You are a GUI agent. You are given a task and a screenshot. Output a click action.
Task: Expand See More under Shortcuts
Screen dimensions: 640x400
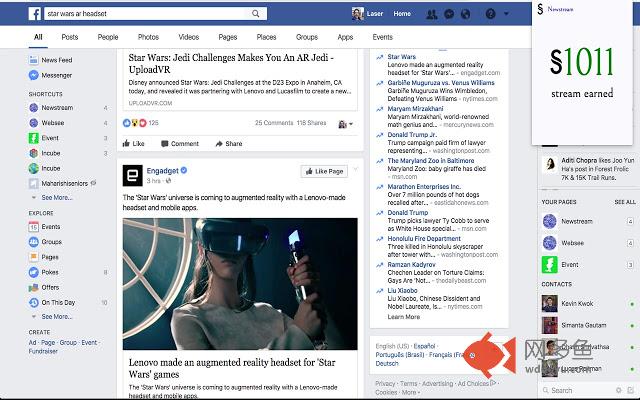(56, 198)
